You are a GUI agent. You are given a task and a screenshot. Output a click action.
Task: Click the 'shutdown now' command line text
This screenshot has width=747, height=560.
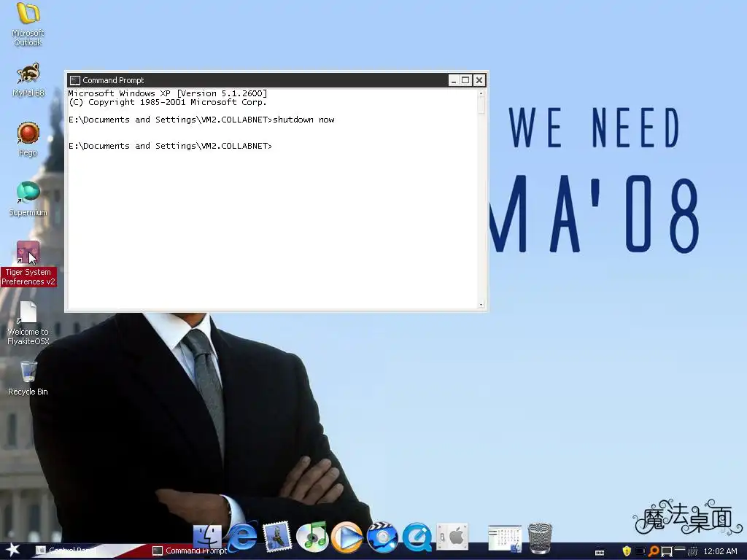(303, 120)
